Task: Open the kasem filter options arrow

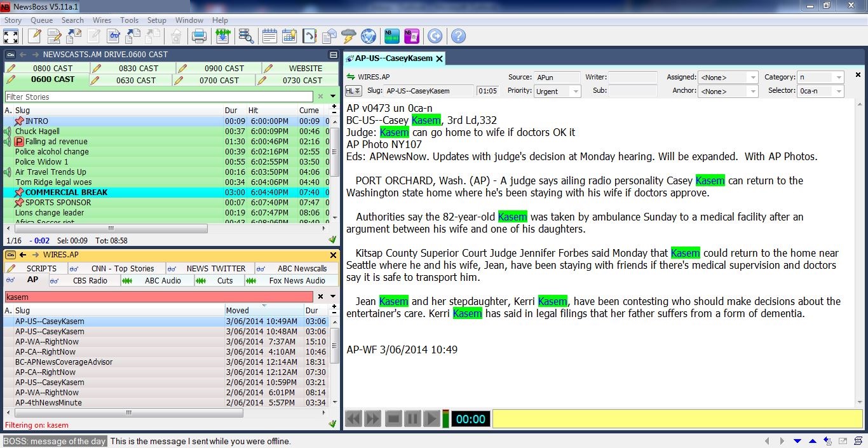Action: click(x=332, y=297)
